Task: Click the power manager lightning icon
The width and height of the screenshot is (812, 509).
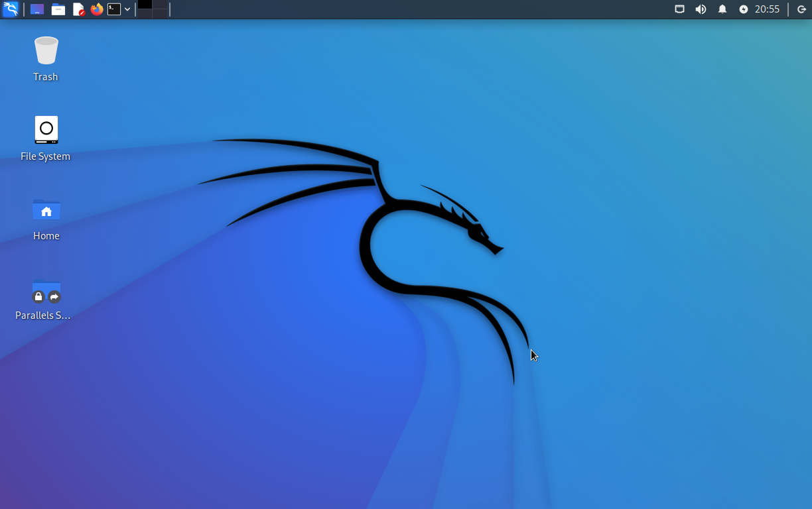Action: (744, 9)
